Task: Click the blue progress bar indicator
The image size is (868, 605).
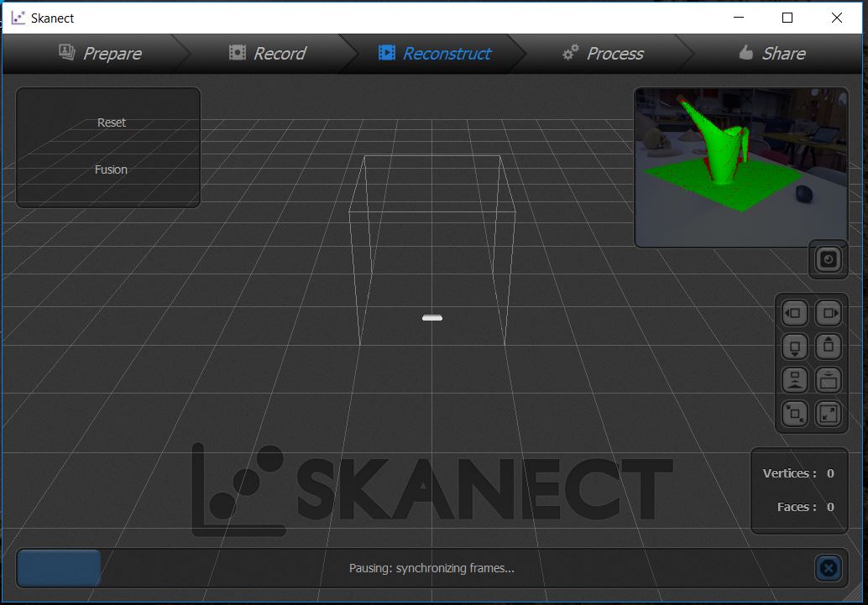Action: (x=59, y=568)
